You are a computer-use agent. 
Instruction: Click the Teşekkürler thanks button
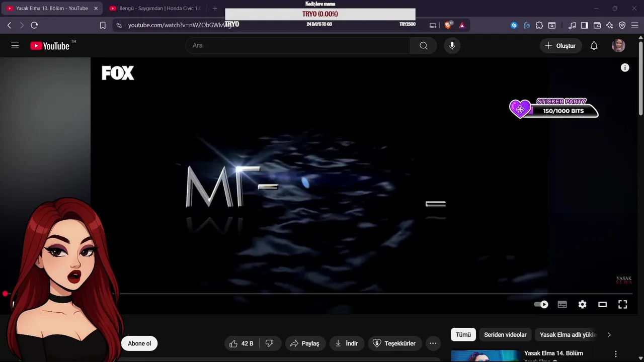click(394, 343)
